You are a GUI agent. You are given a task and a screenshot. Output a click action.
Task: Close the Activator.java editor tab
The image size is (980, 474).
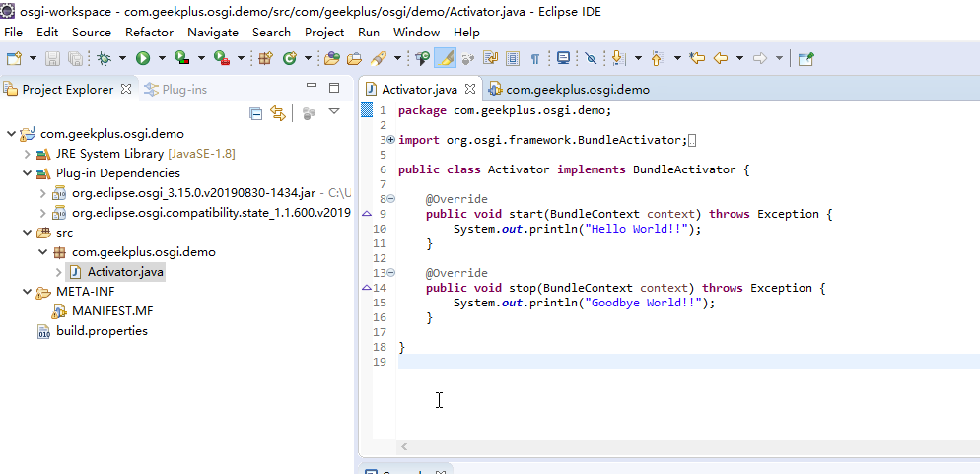coord(470,89)
